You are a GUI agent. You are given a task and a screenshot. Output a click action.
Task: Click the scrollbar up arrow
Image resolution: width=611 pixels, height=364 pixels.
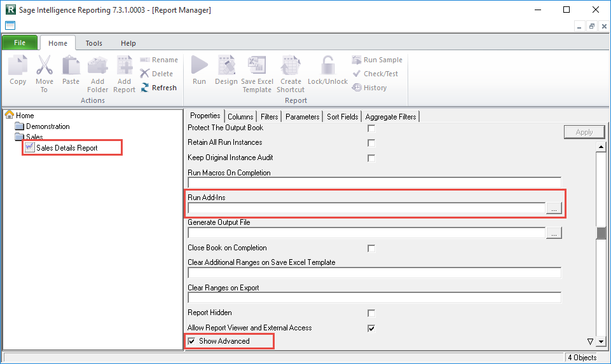pos(601,147)
